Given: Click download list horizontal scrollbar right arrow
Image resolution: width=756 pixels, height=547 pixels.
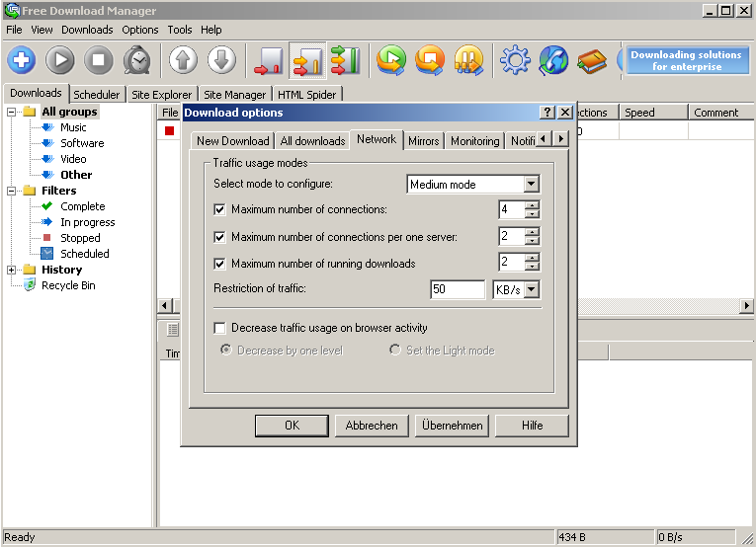Looking at the screenshot, I should [747, 305].
